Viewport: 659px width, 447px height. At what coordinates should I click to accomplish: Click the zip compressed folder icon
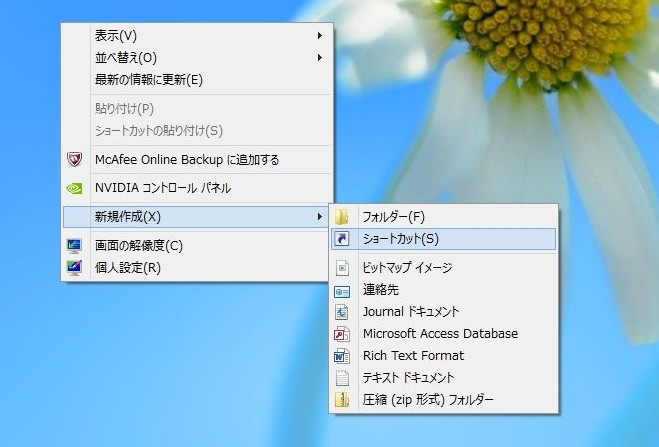coord(342,400)
